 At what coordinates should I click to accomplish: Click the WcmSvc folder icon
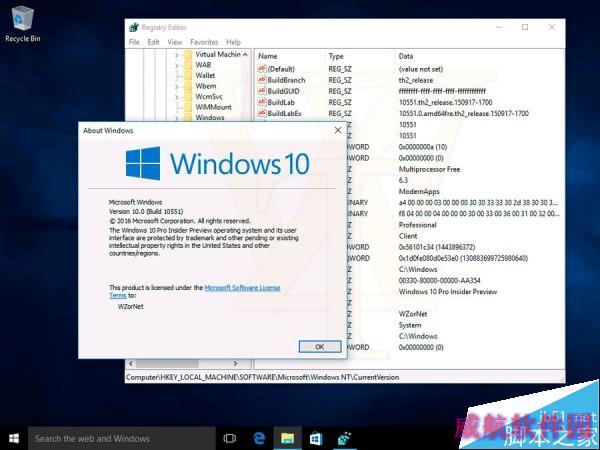188,96
